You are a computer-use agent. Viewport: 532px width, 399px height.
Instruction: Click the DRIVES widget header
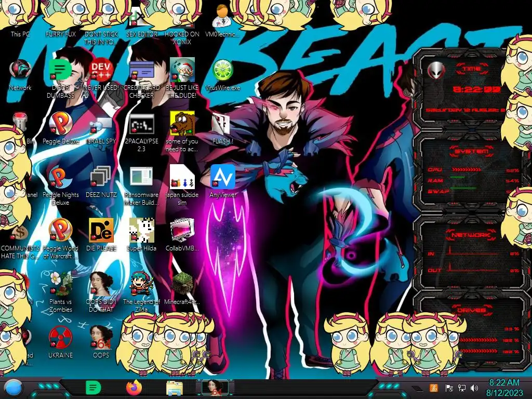pyautogui.click(x=471, y=310)
